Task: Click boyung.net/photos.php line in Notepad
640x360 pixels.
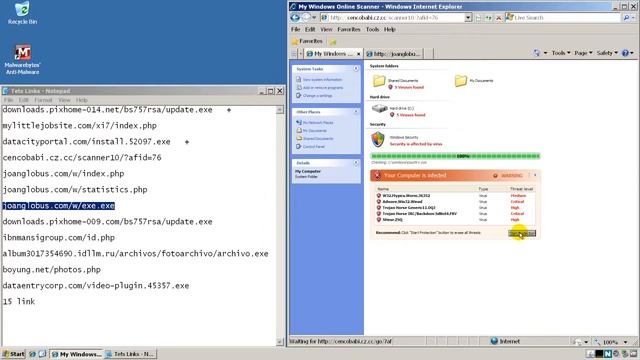Action: click(51, 270)
